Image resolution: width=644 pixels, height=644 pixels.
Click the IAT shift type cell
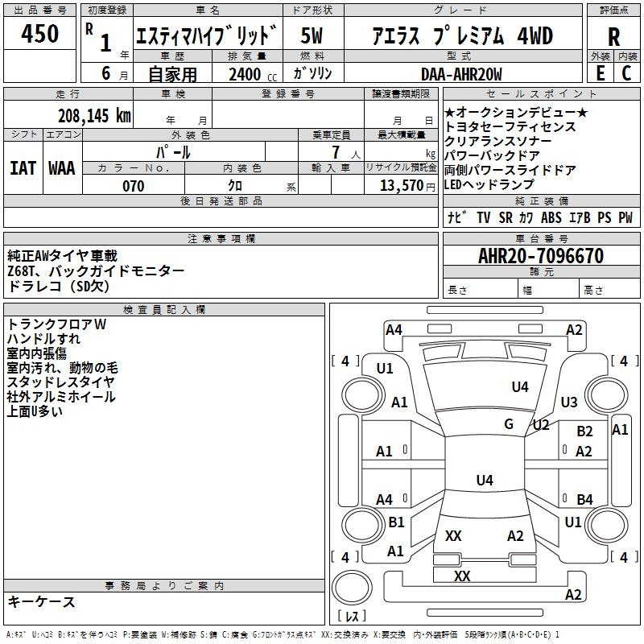coord(23,167)
